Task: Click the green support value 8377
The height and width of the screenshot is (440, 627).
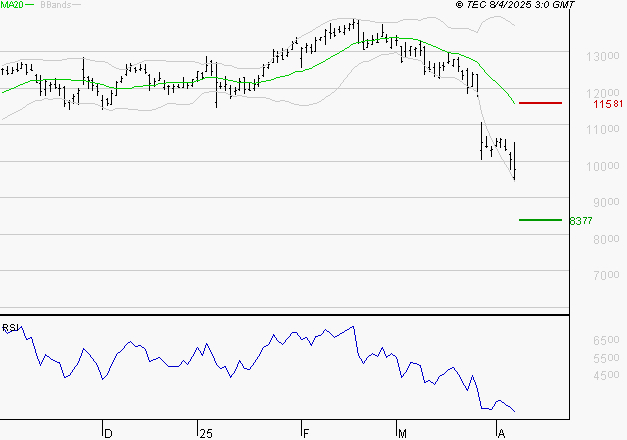Action: (581, 221)
